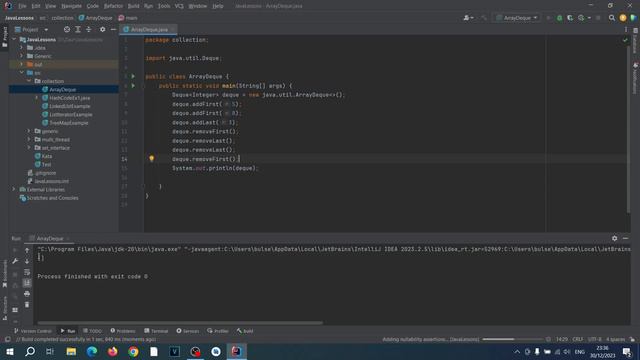
Task: Open Database side panel
Action: coord(635,41)
